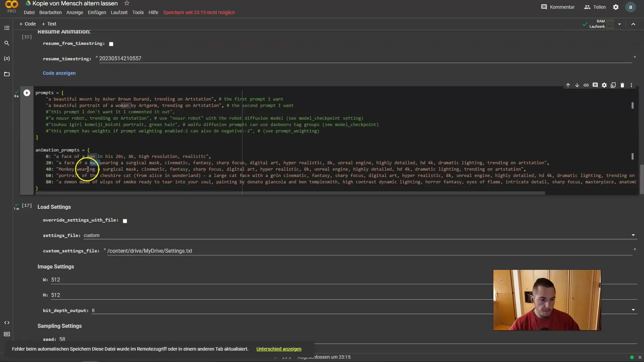The height and width of the screenshot is (362, 644).
Task: Open the user account avatar
Action: point(631,7)
